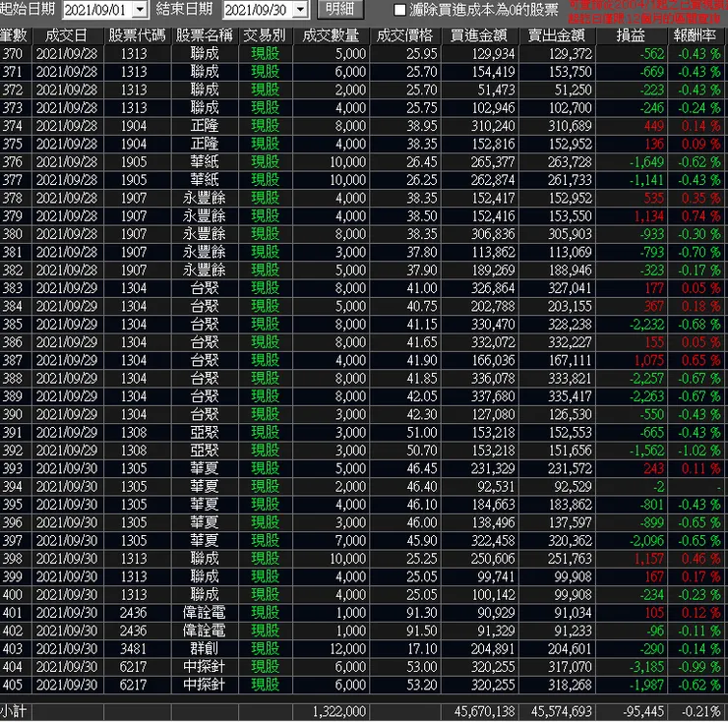The image size is (728, 722).
Task: Click quantity 7,000 in row 397
Action: pos(350,541)
